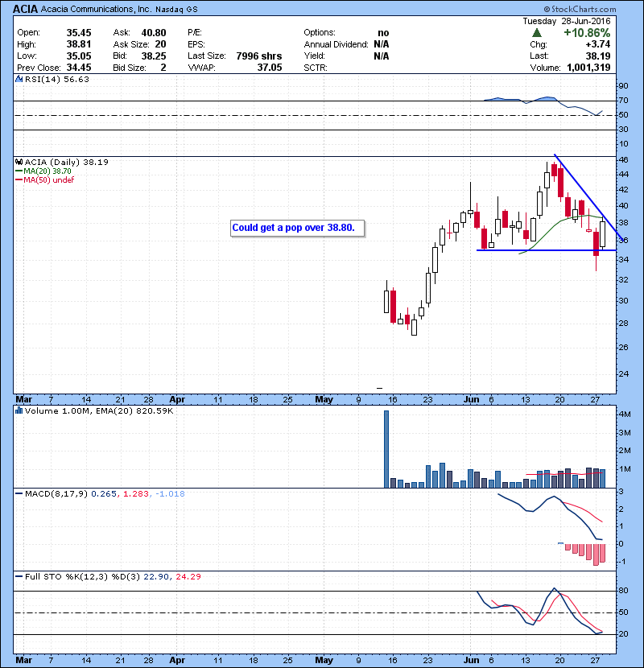Viewport: 644px width, 668px height.
Task: Click the Bid Size value 2
Action: coord(163,68)
